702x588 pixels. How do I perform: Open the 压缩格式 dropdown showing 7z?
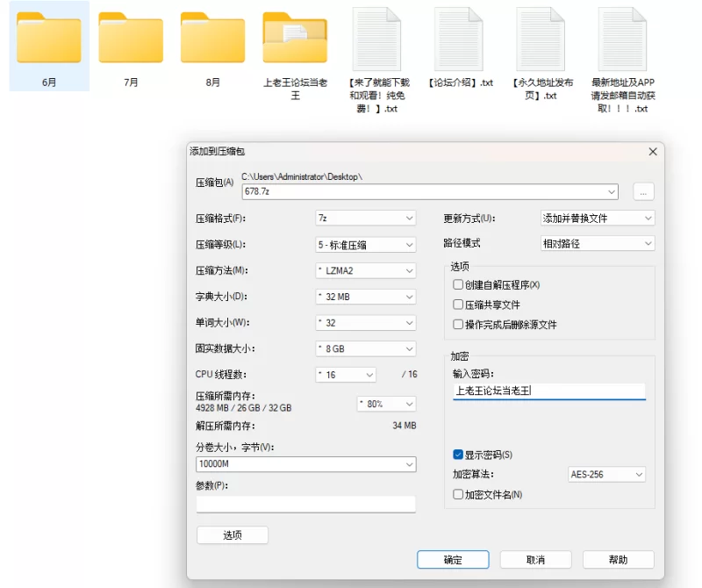pyautogui.click(x=366, y=219)
